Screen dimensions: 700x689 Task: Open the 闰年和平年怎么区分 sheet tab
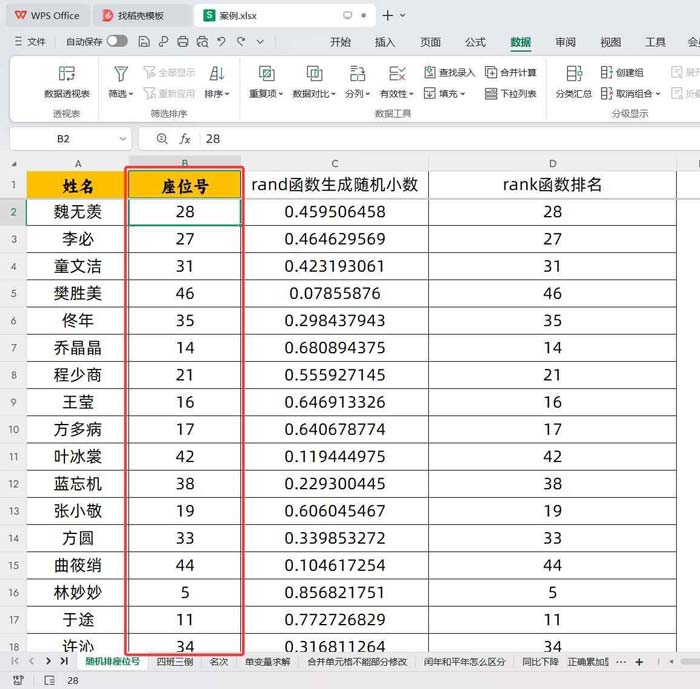(464, 662)
